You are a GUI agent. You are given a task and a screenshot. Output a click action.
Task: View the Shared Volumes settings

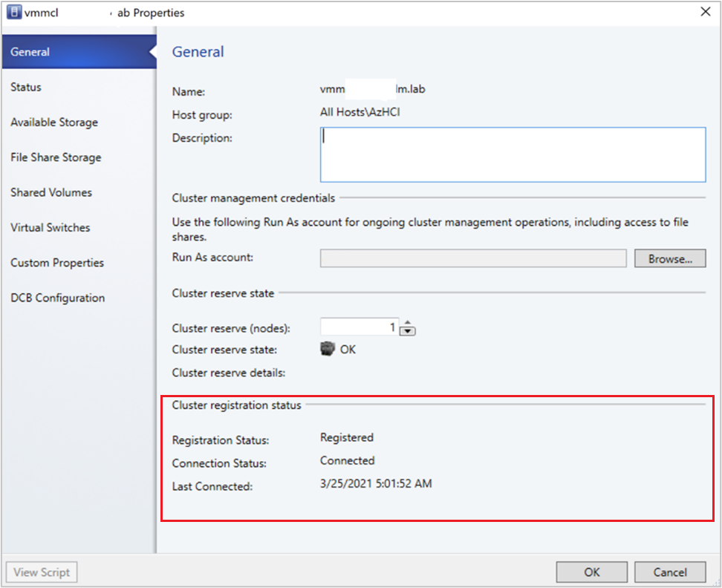click(x=51, y=192)
